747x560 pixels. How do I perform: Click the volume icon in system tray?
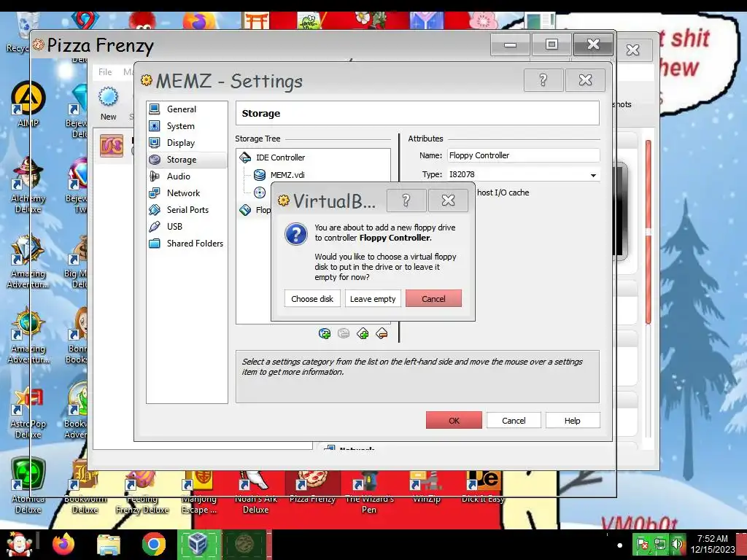pyautogui.click(x=676, y=544)
